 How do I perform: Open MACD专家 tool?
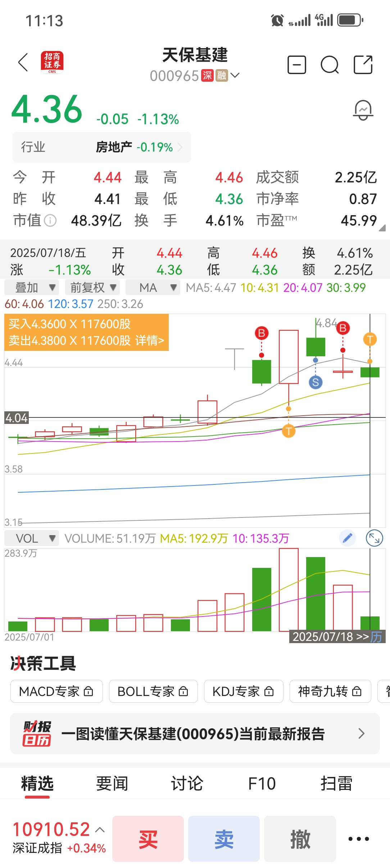click(56, 691)
